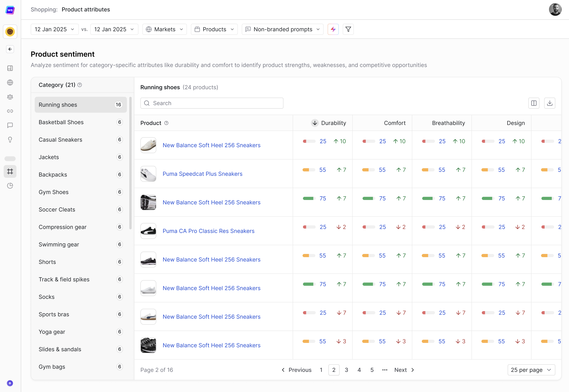Image resolution: width=569 pixels, height=392 pixels.
Task: Click the product Search field
Action: tap(212, 103)
